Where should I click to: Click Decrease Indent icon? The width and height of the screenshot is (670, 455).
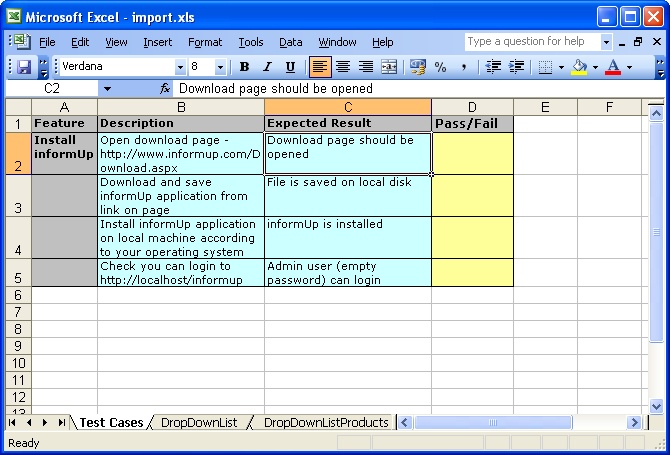[493, 67]
